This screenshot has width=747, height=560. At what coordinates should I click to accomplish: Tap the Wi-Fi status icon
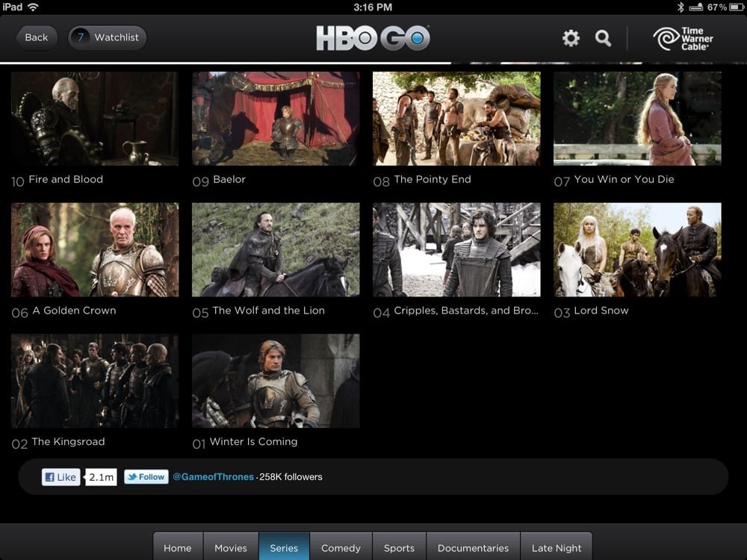(33, 7)
